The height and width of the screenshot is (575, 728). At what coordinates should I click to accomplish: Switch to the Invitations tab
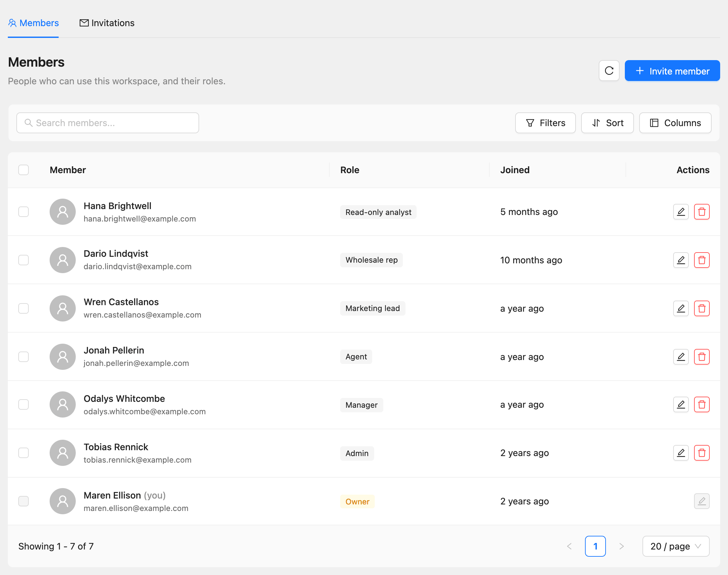107,23
